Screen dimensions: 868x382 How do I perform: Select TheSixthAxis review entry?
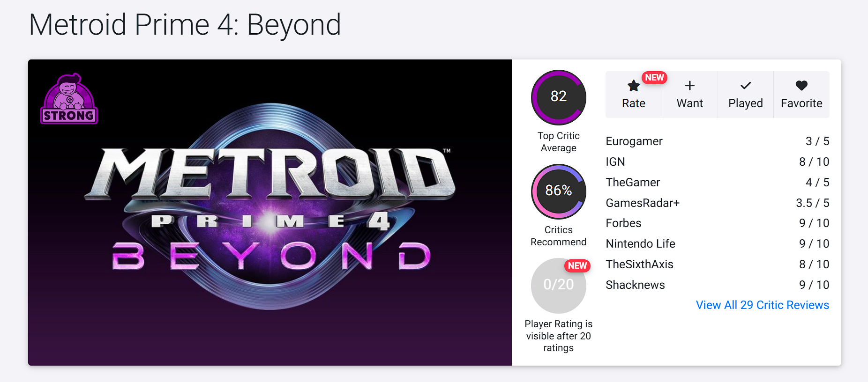639,264
